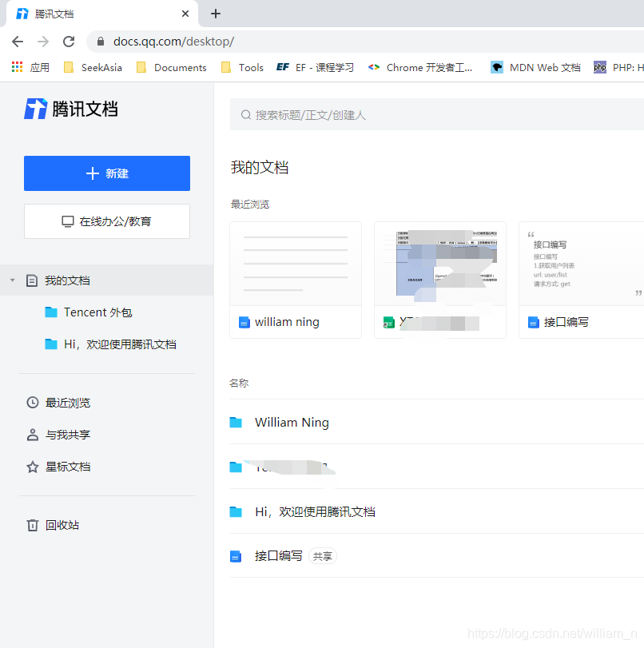
Task: Click monitor icon on 在线办公/教育 button
Action: click(x=68, y=221)
